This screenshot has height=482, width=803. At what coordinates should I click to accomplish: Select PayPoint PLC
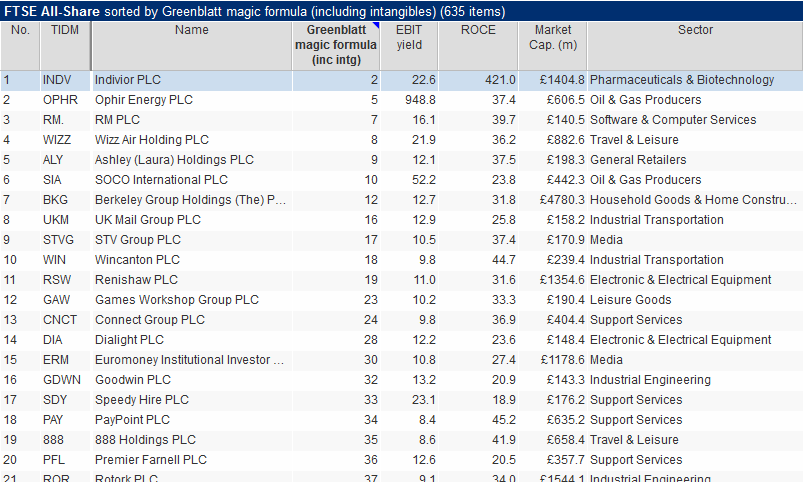point(132,420)
